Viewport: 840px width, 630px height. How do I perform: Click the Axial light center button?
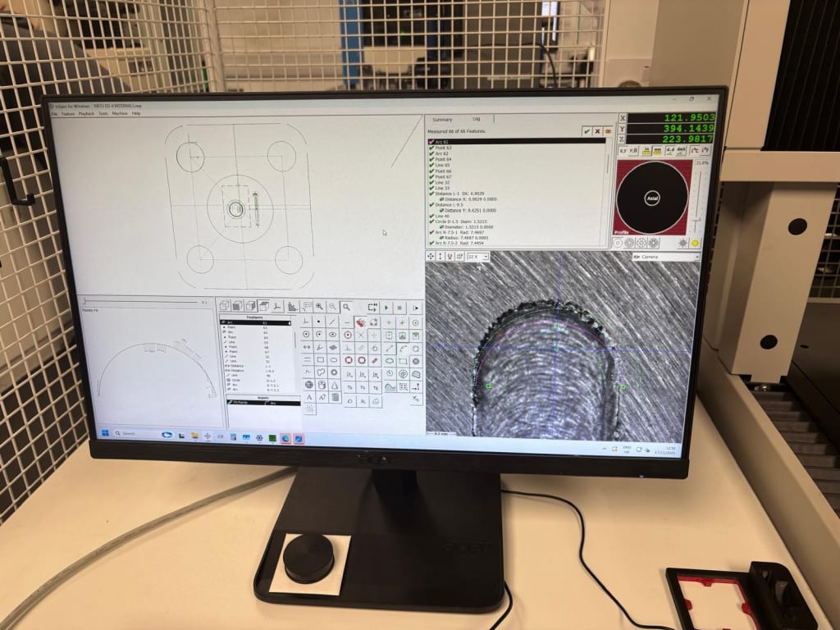[653, 198]
